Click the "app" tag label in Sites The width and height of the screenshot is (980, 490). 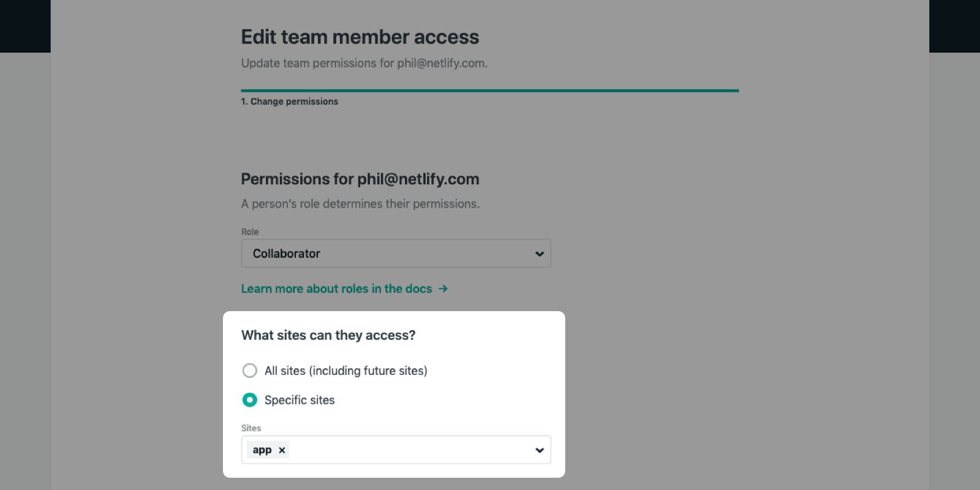[x=262, y=450]
